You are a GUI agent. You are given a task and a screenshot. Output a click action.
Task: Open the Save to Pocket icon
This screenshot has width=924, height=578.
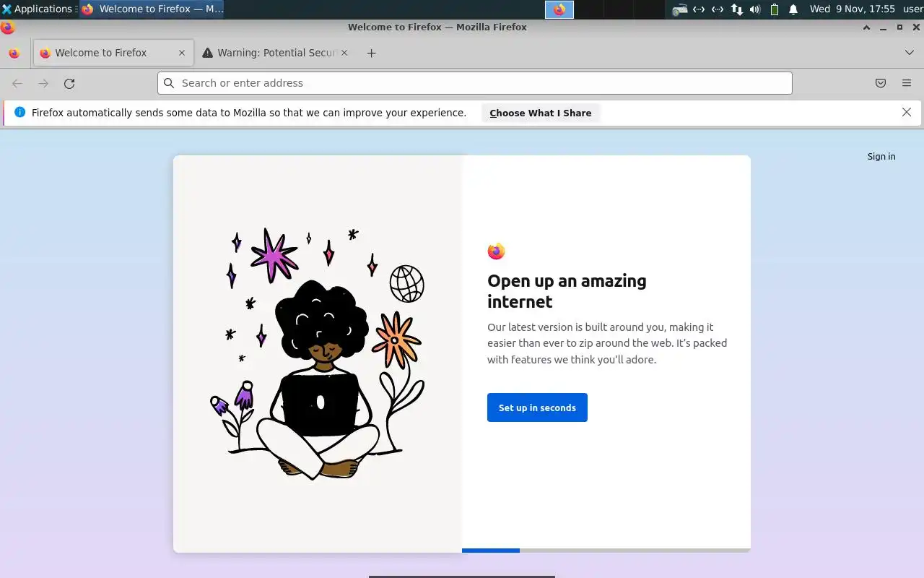pyautogui.click(x=881, y=83)
